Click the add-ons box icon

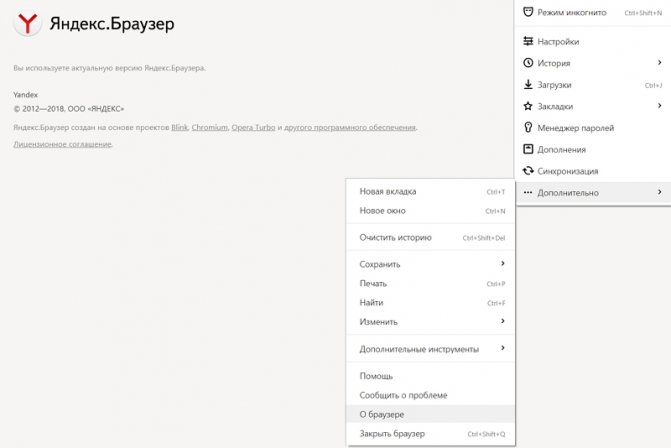coord(528,149)
